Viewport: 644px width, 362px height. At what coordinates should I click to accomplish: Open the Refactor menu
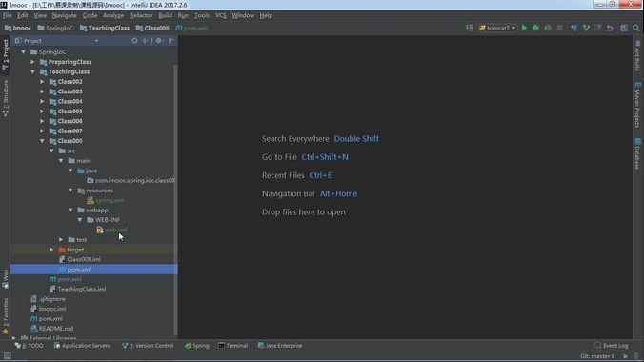(141, 15)
